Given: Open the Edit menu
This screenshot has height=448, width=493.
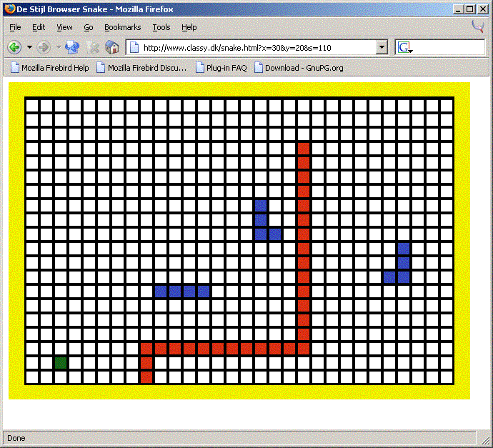Looking at the screenshot, I should pyautogui.click(x=39, y=27).
